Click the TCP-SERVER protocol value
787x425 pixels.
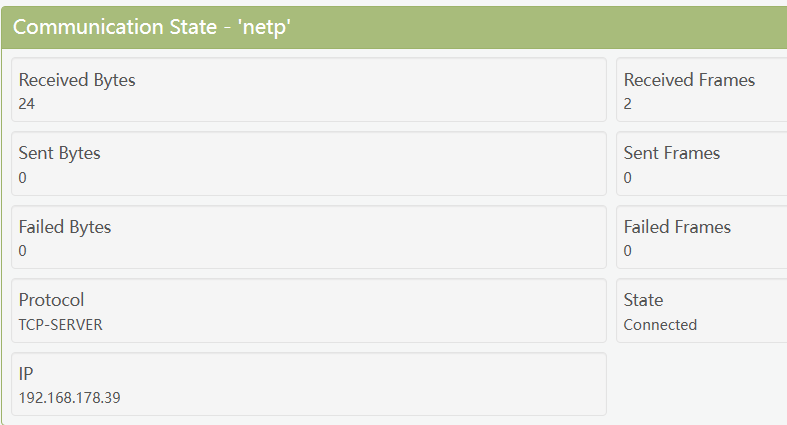(x=61, y=324)
